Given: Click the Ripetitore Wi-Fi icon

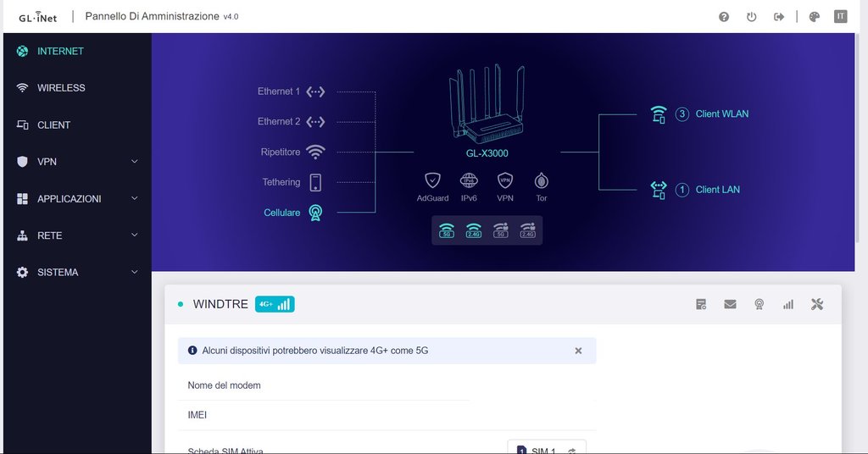Looking at the screenshot, I should [315, 152].
